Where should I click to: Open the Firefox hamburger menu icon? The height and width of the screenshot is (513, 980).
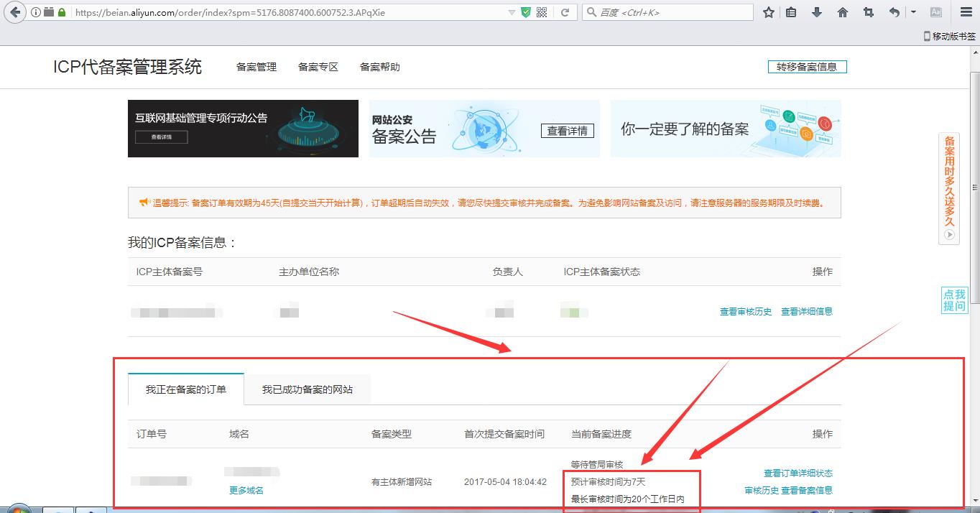[x=965, y=11]
